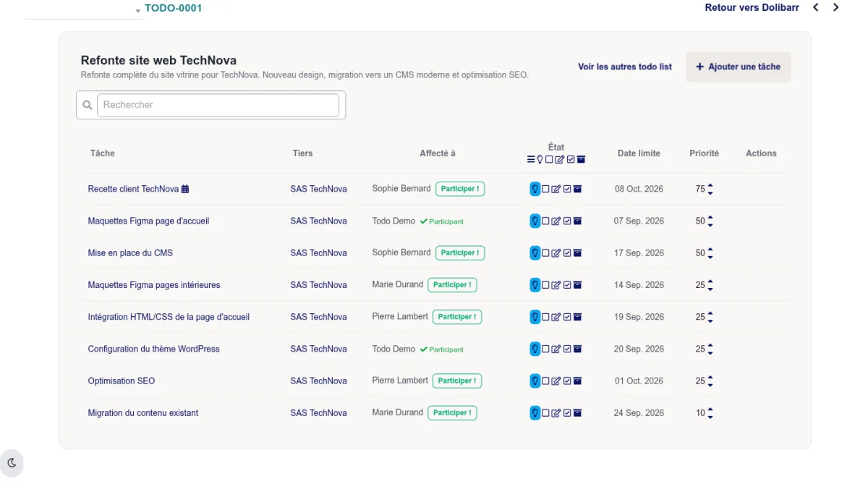Raise priority of Mise en place du CMS
This screenshot has width=868, height=492.
point(710,249)
